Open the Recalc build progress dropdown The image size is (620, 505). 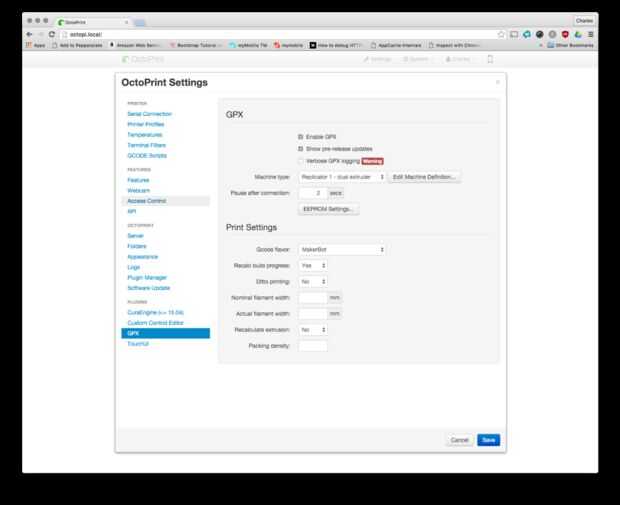[x=312, y=266]
